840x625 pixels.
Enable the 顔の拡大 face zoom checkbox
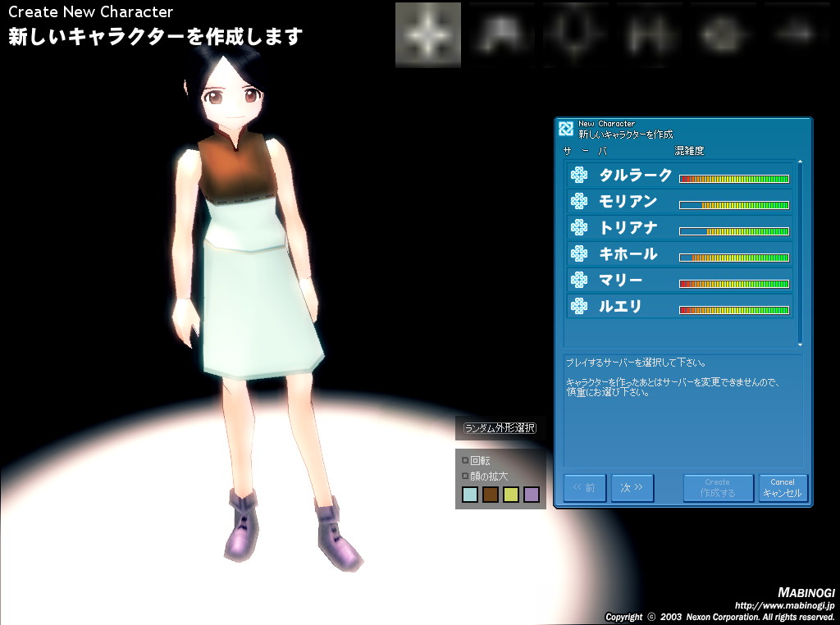click(465, 476)
